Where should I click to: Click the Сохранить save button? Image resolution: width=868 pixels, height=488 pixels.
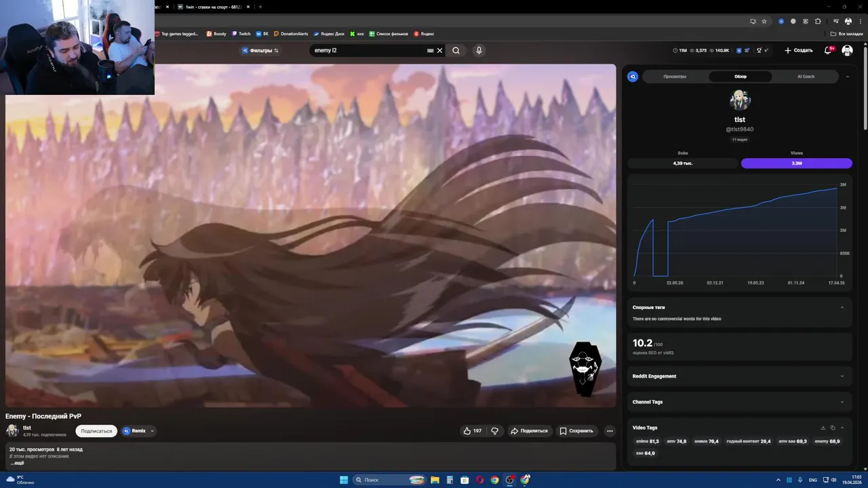(576, 431)
